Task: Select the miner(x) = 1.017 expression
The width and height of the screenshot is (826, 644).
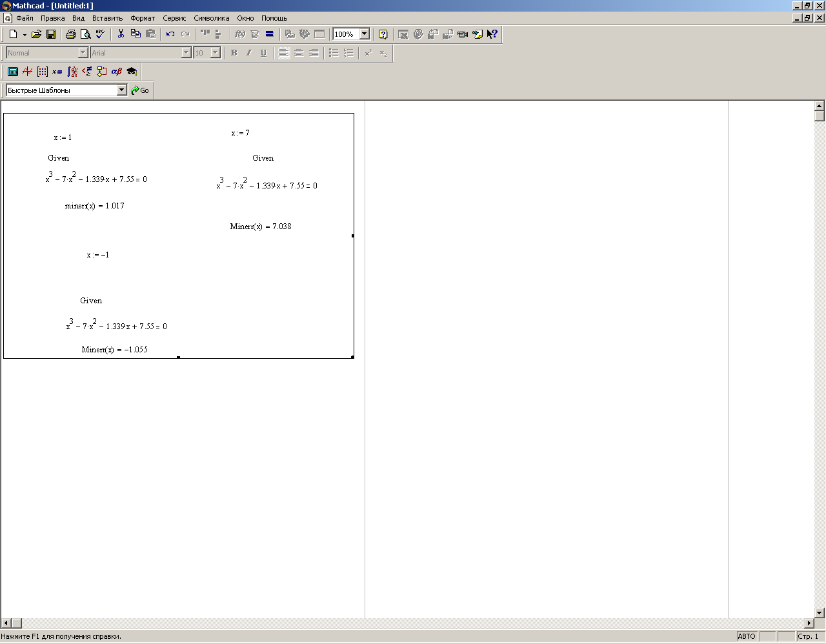Action: (x=95, y=206)
